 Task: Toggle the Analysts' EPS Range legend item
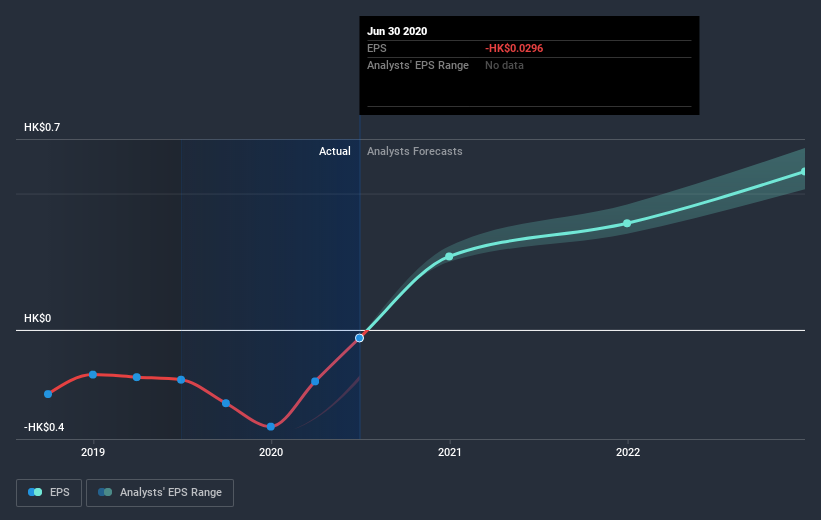(x=160, y=492)
